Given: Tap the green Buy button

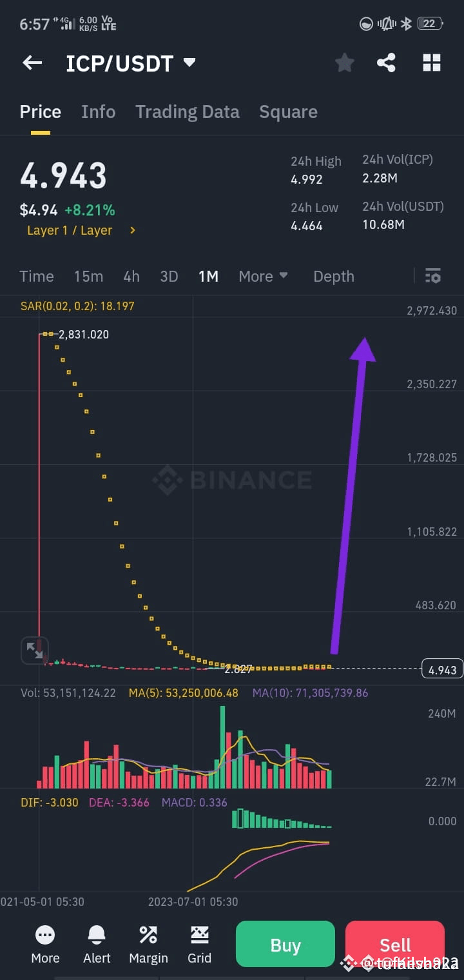Looking at the screenshot, I should point(285,945).
